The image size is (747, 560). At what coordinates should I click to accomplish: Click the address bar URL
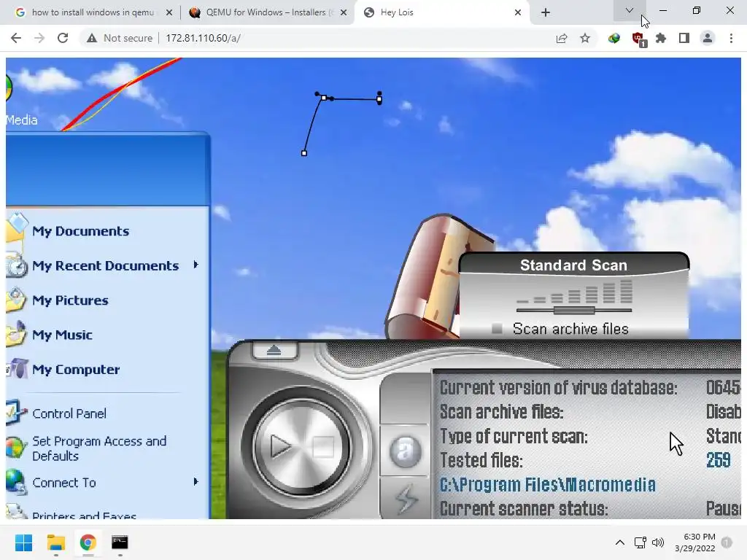[203, 38]
